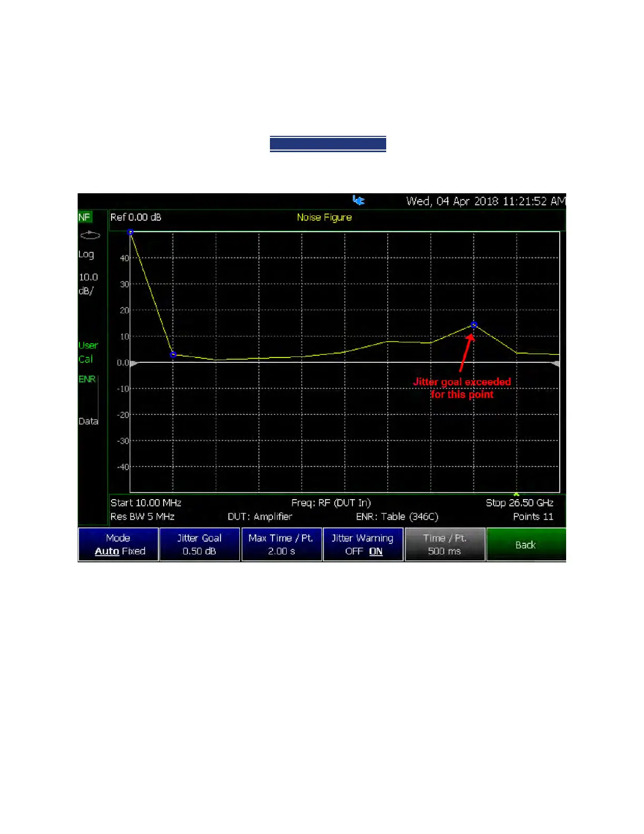Click the Start 10.00 MHz frequency field

coord(146,503)
